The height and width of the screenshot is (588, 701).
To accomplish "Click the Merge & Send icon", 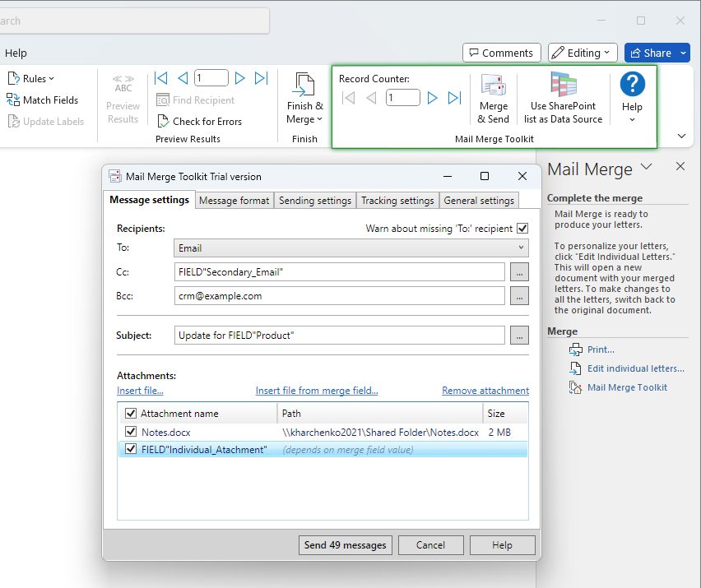I will click(494, 86).
